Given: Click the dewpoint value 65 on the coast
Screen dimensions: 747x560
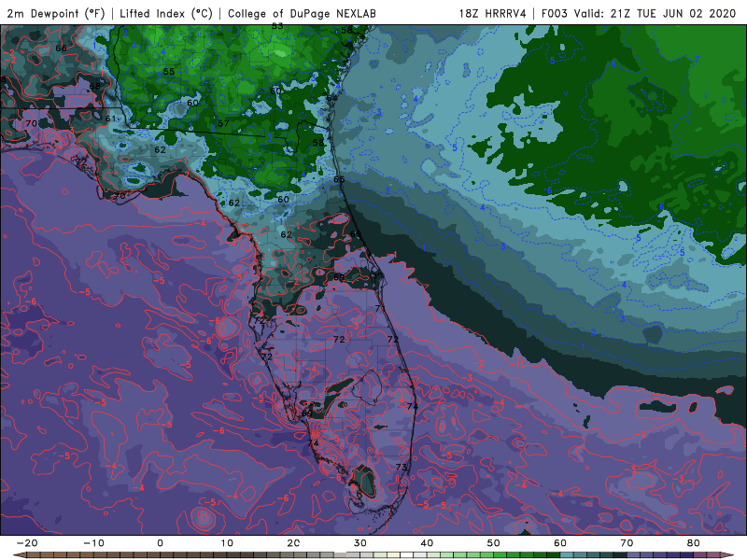Looking at the screenshot, I should (x=339, y=179).
